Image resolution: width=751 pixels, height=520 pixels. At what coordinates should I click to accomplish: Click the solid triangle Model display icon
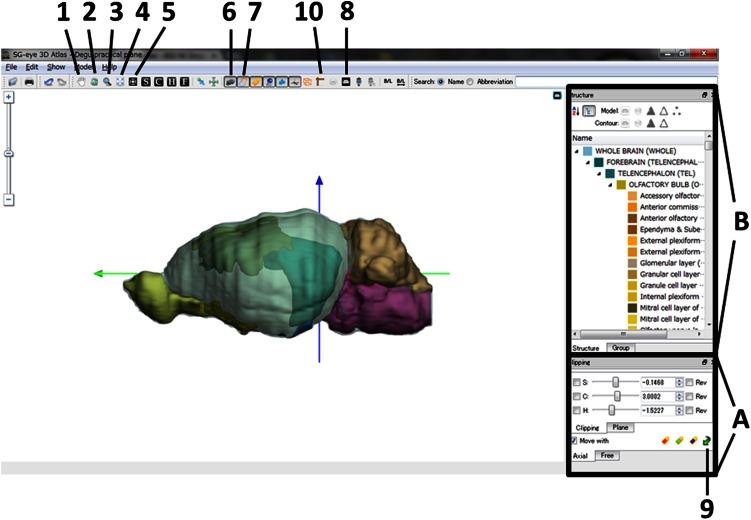pos(650,112)
